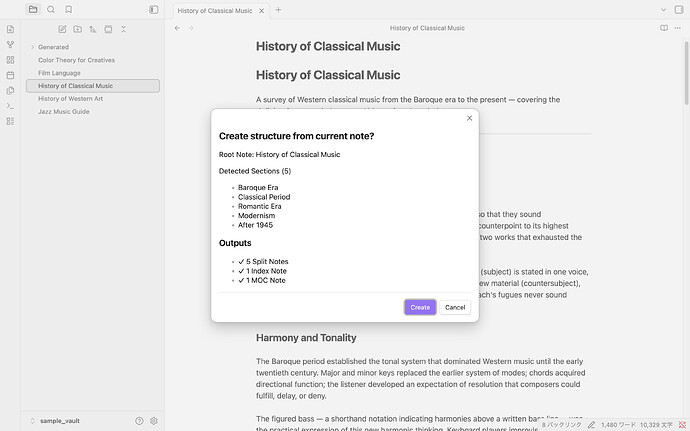Open graph view ribbon icon
This screenshot has height=431, width=690.
point(10,44)
